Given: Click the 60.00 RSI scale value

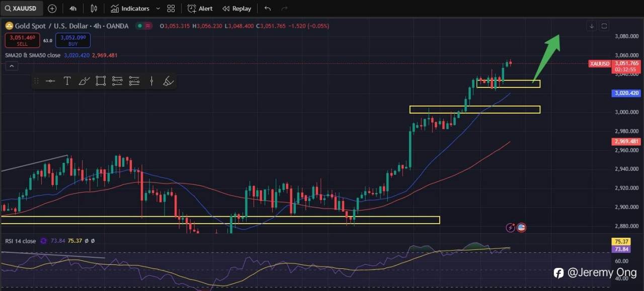Looking at the screenshot, I should point(621,261).
